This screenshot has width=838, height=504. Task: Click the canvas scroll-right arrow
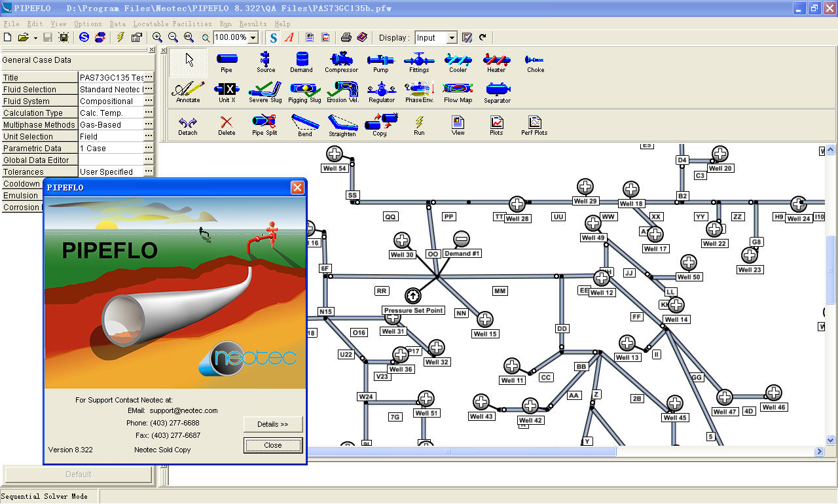click(819, 451)
